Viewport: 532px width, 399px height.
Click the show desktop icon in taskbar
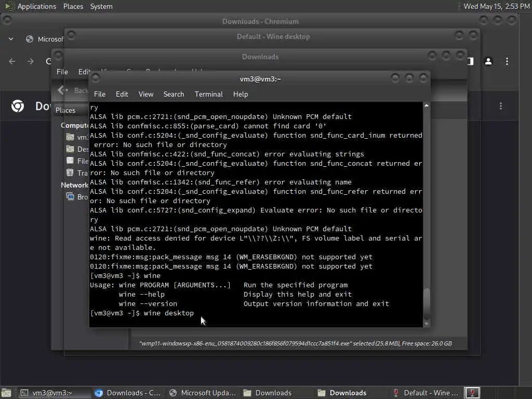[x=6, y=393]
